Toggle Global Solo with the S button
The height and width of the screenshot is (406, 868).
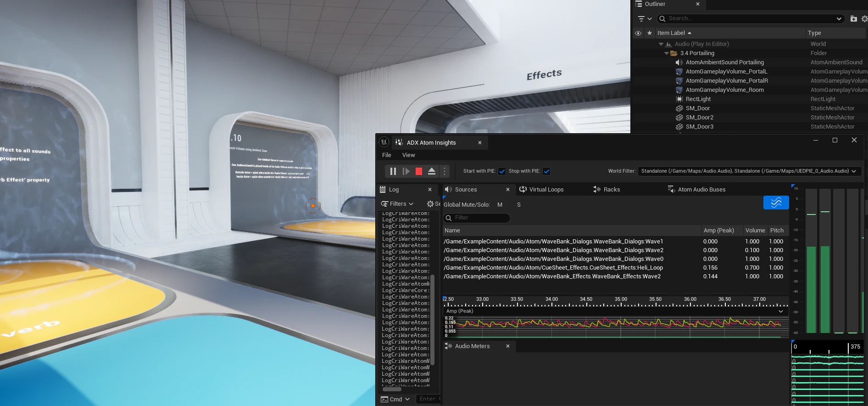(x=519, y=205)
